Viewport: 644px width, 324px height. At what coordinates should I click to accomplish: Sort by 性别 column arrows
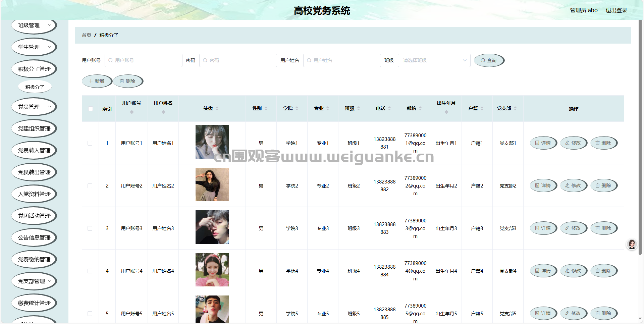(x=266, y=108)
